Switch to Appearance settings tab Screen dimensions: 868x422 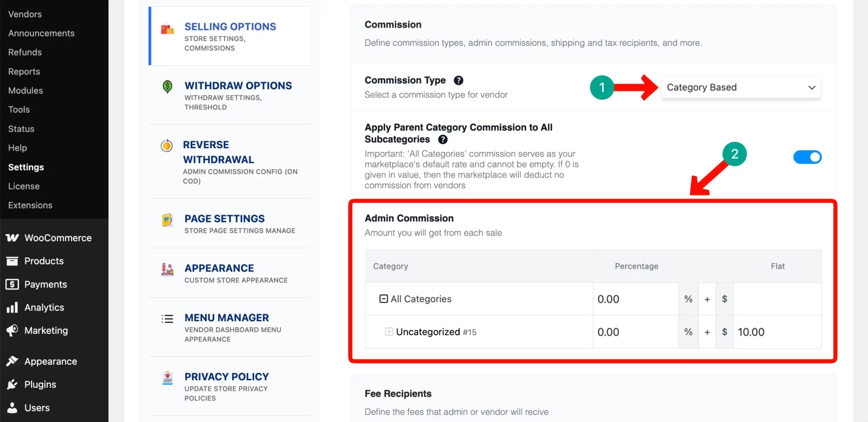click(x=230, y=273)
